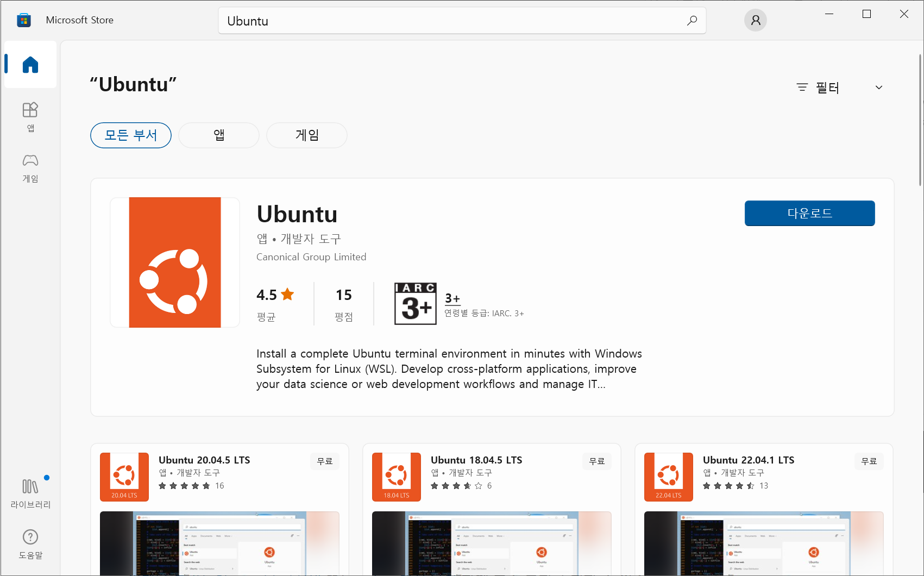The height and width of the screenshot is (576, 924).
Task: Click the 무료 button for Ubuntu 18.04.5
Action: [597, 461]
